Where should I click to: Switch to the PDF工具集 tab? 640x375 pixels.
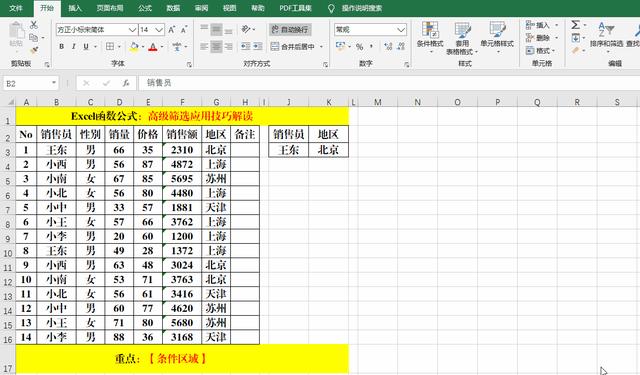[x=296, y=8]
